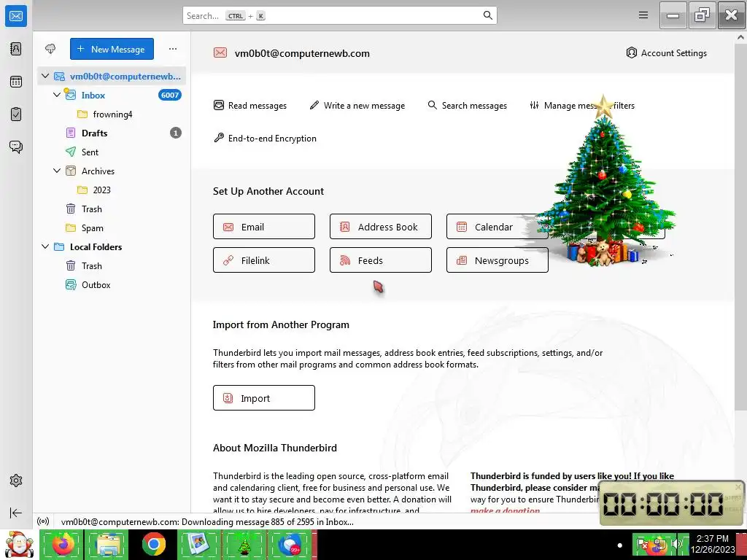This screenshot has width=747, height=560.
Task: Set up another Email account
Action: tap(264, 227)
